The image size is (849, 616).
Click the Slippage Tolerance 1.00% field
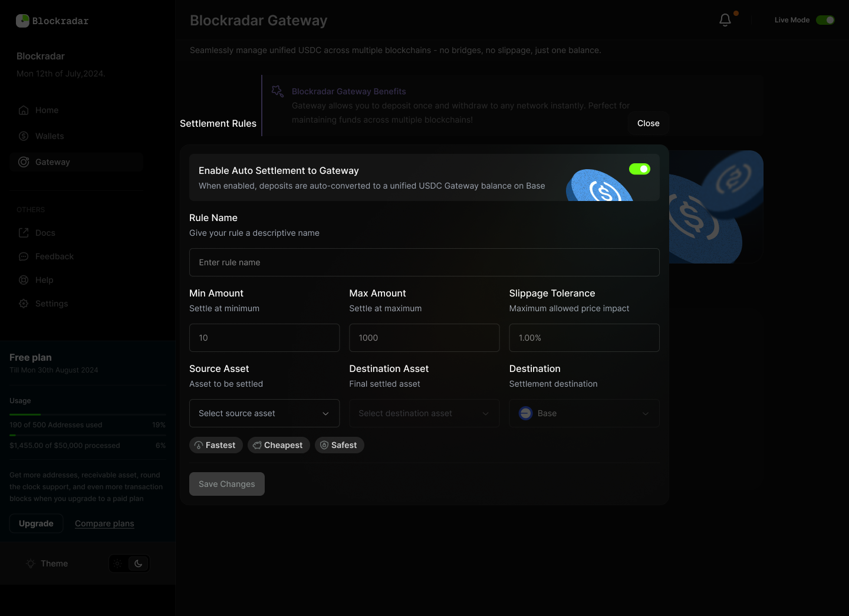(584, 338)
